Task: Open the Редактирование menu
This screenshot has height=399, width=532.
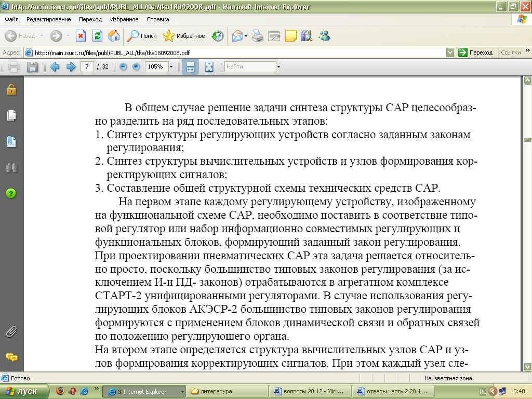Action: point(48,19)
